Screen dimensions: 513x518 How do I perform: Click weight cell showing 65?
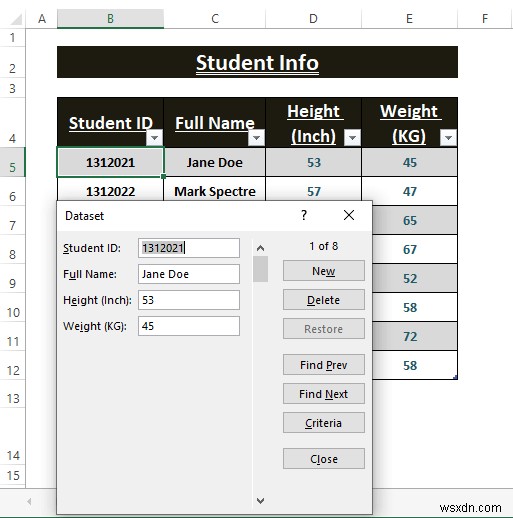415,220
